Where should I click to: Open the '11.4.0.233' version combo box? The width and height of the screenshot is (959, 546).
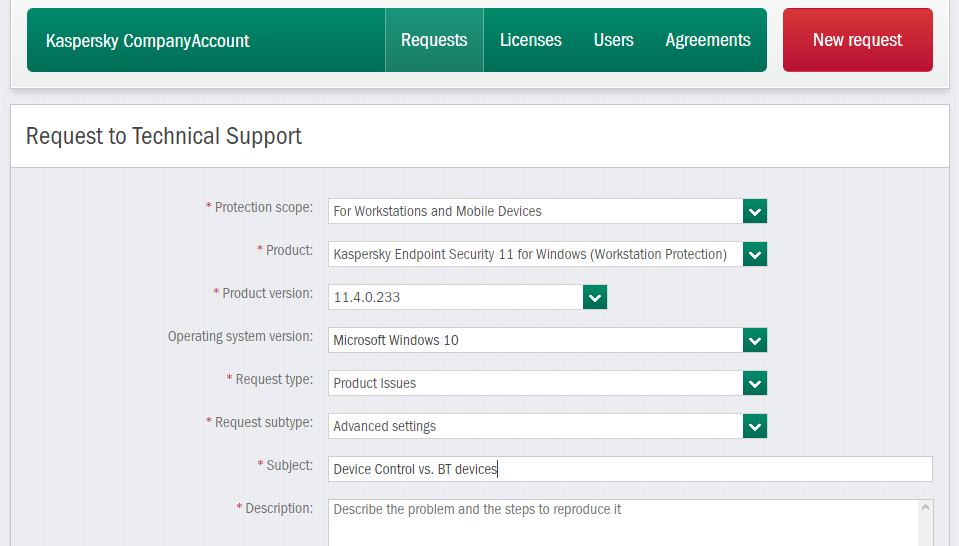(455, 297)
